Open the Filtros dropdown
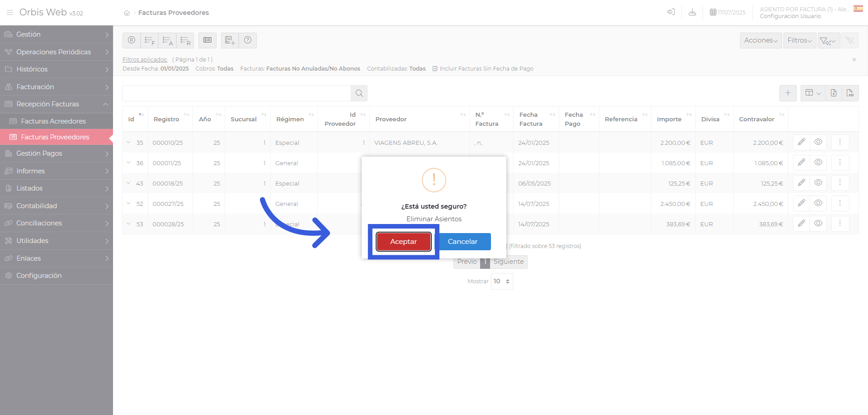This screenshot has height=415, width=868. 799,40
